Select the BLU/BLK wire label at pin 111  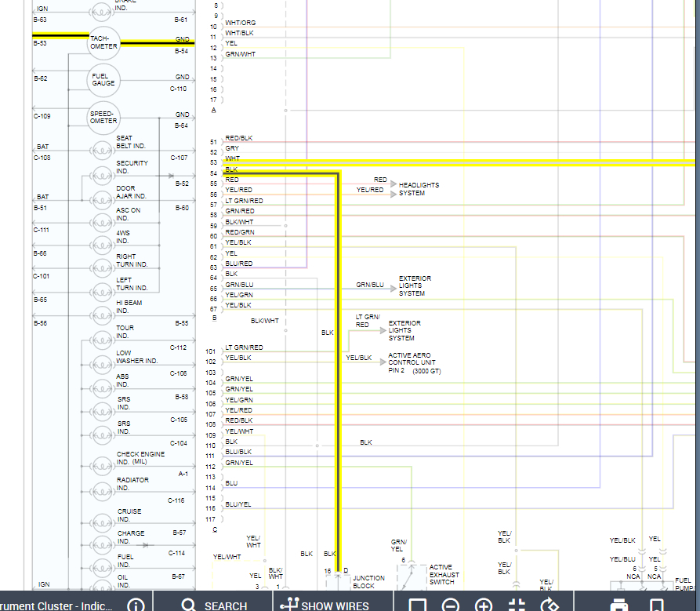click(x=238, y=452)
